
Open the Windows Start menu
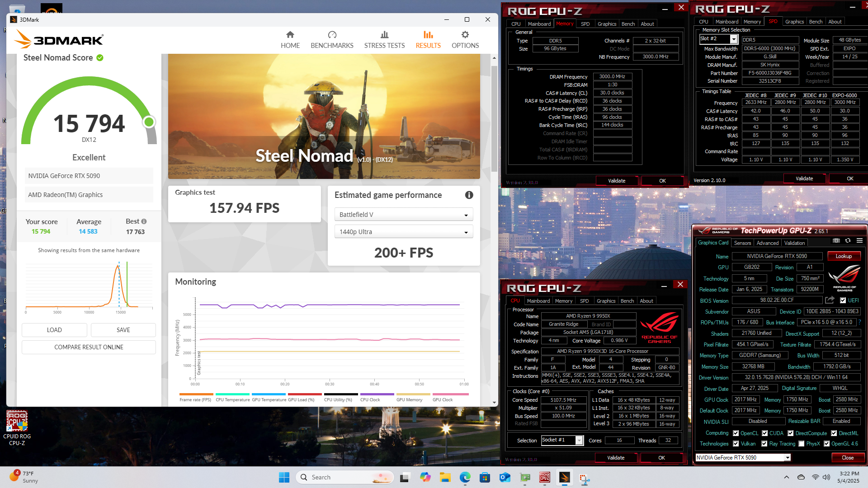pos(284,477)
